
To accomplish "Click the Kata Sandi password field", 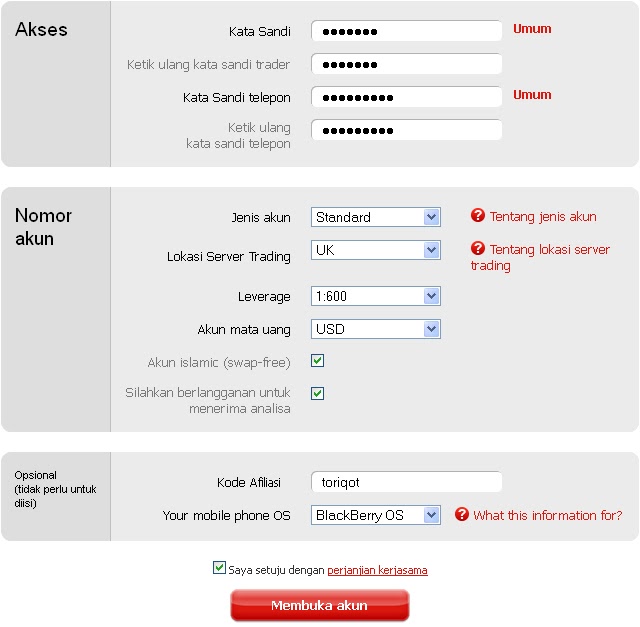I will click(x=407, y=31).
